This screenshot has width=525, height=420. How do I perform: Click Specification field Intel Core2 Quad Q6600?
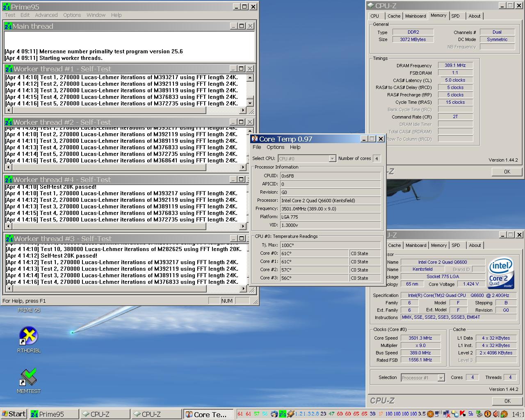[x=459, y=295]
